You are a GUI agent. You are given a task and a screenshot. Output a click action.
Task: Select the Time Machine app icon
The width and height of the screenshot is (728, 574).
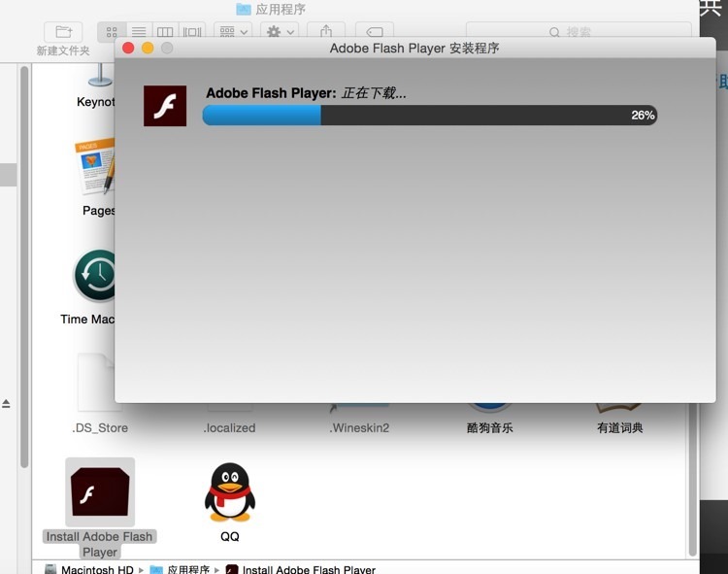click(x=95, y=276)
